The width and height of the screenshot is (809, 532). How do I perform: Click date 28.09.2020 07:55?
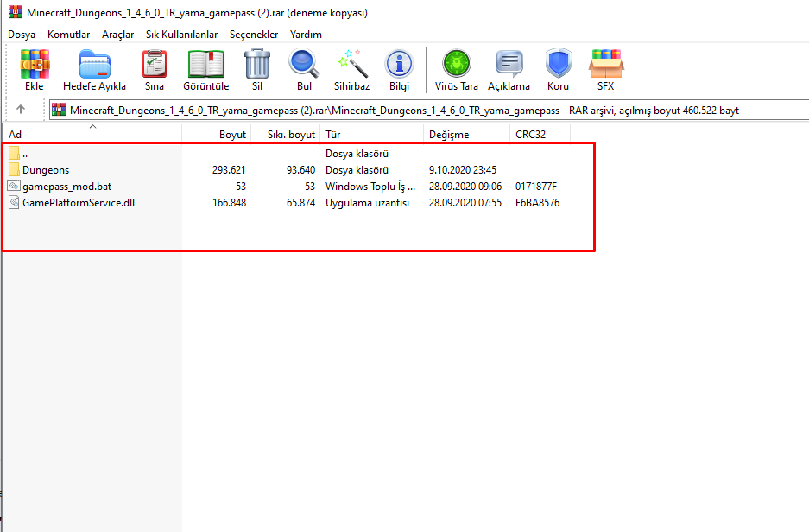pyautogui.click(x=465, y=203)
